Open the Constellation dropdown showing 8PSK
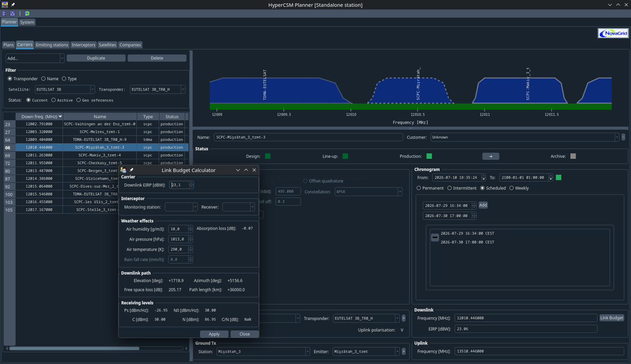Screen dimensions: 631x364 pyautogui.click(x=368, y=192)
